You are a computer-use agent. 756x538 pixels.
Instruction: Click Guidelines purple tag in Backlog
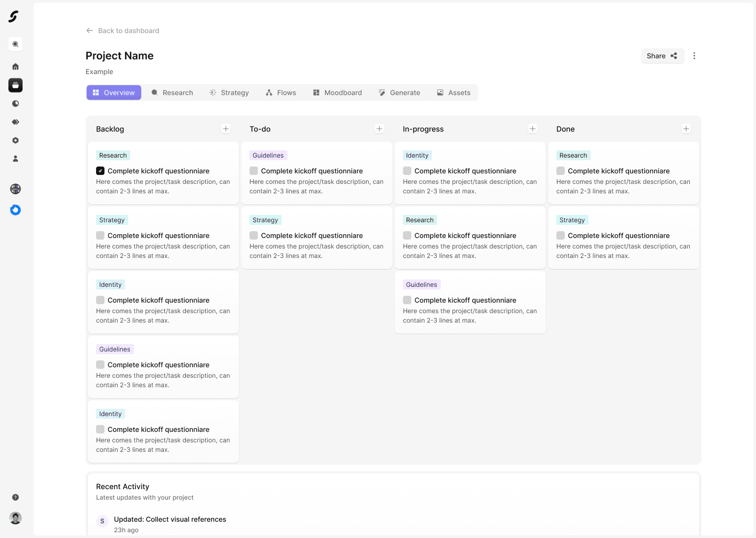point(114,349)
